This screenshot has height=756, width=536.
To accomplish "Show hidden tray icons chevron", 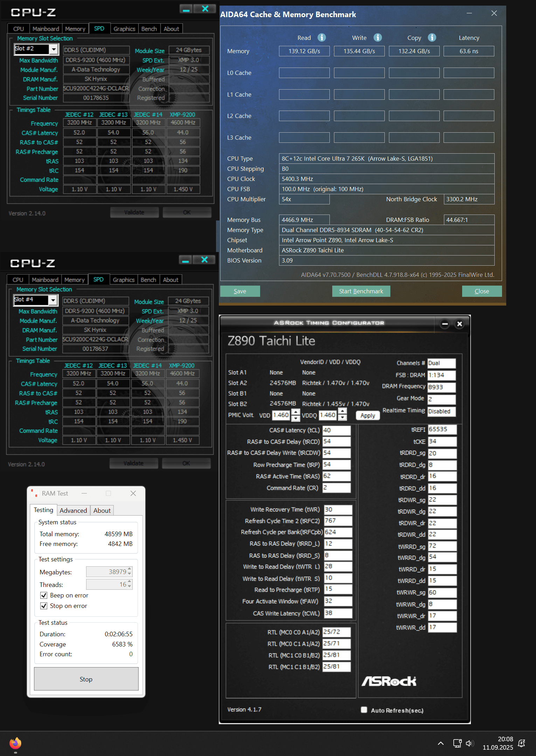I will click(441, 743).
